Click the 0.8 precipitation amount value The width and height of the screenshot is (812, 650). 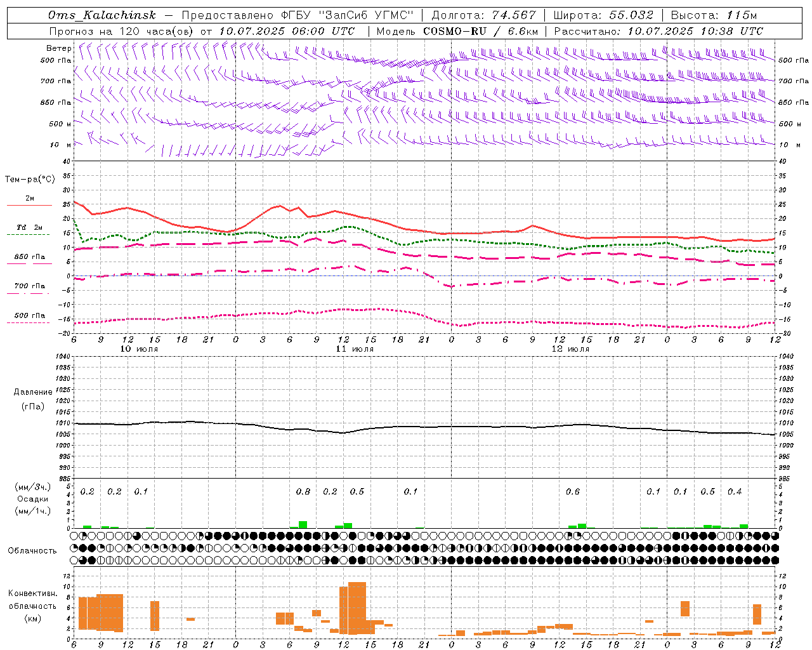pyautogui.click(x=303, y=492)
